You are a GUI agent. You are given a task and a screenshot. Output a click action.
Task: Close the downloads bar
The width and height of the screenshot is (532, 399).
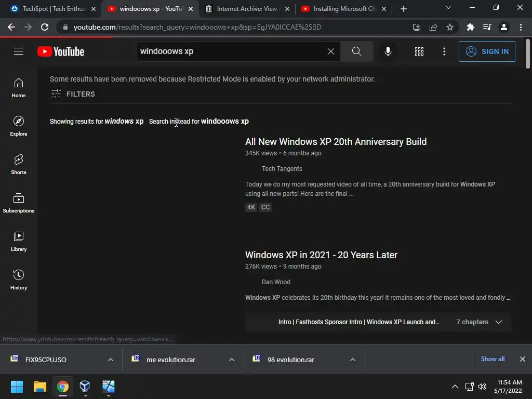tap(523, 359)
